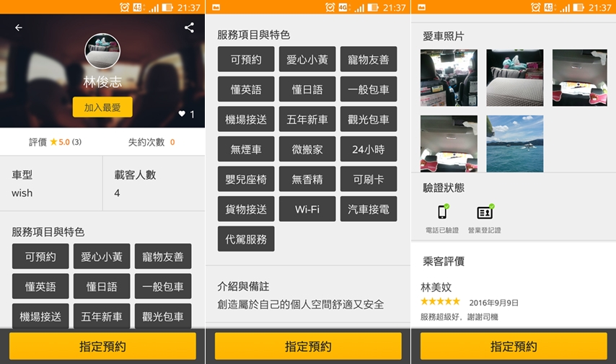Tap 寵物友善 tag on middle screen
The image size is (616, 364).
pyautogui.click(x=369, y=59)
